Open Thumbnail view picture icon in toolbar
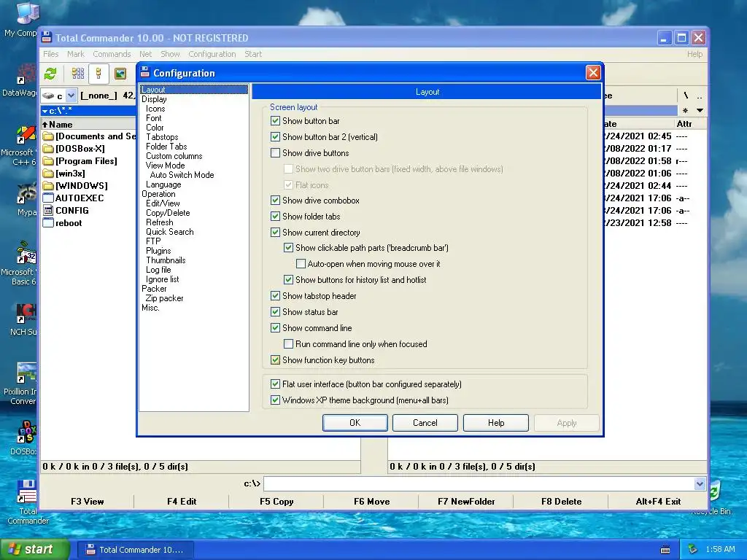This screenshot has height=560, width=747. (x=120, y=74)
